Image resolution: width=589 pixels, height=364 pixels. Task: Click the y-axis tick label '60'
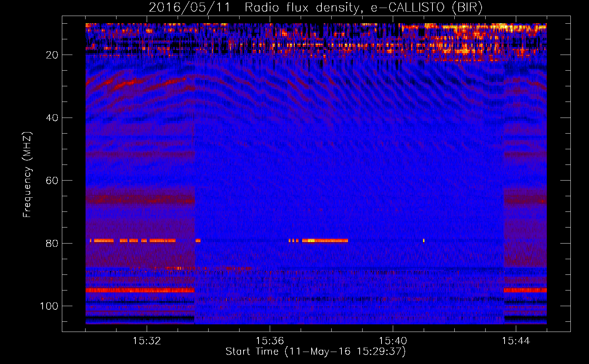[x=52, y=181]
